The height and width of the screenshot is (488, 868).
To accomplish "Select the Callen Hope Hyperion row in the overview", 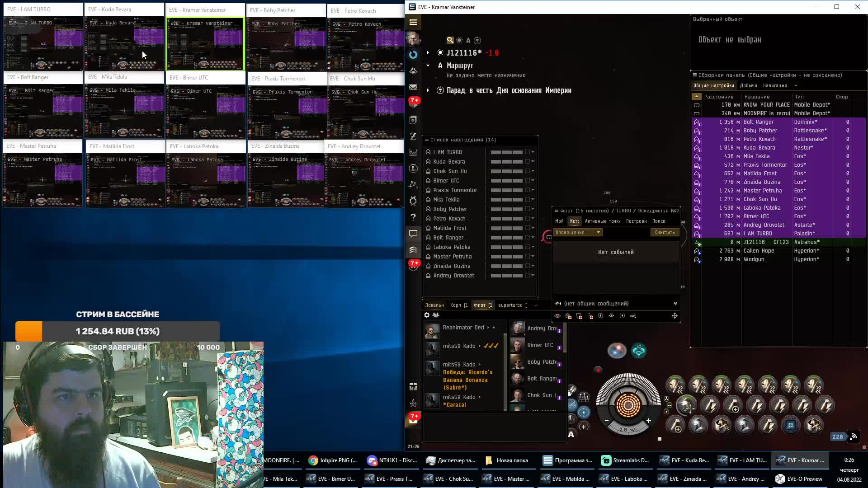I will pyautogui.click(x=778, y=251).
